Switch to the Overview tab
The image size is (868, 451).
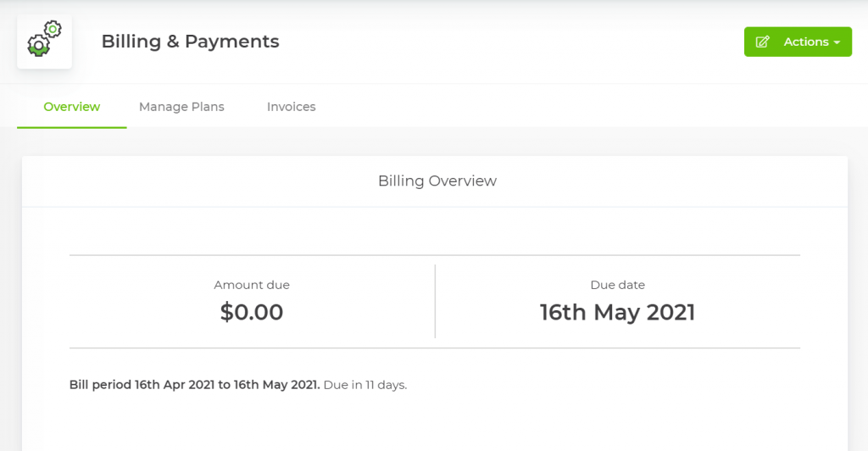[x=72, y=107]
